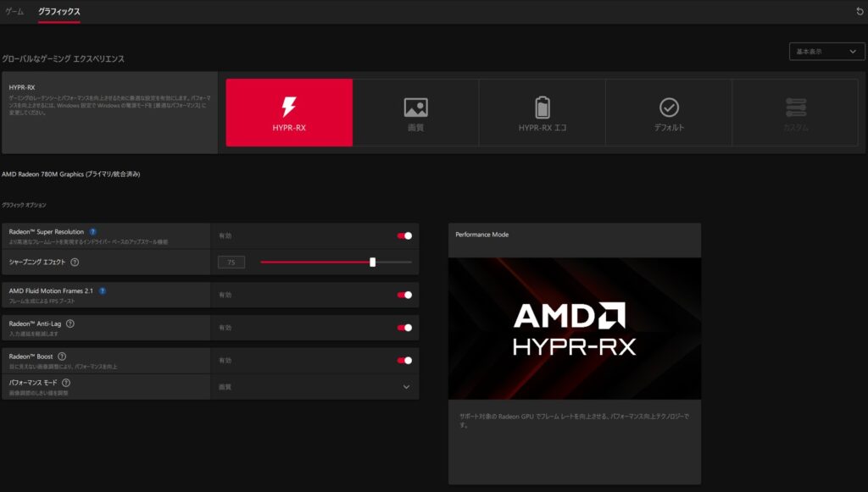Open help icon for パフォーマンス モード
868x492 pixels.
click(x=66, y=383)
